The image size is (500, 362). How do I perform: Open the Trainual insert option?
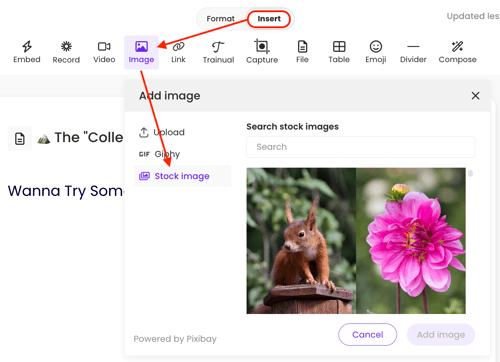(x=218, y=52)
